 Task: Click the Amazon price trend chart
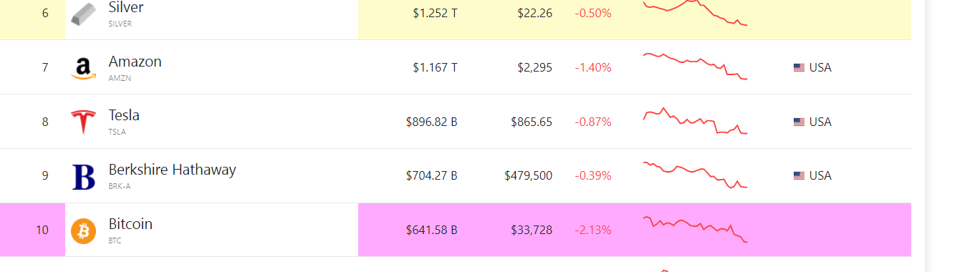(x=696, y=66)
